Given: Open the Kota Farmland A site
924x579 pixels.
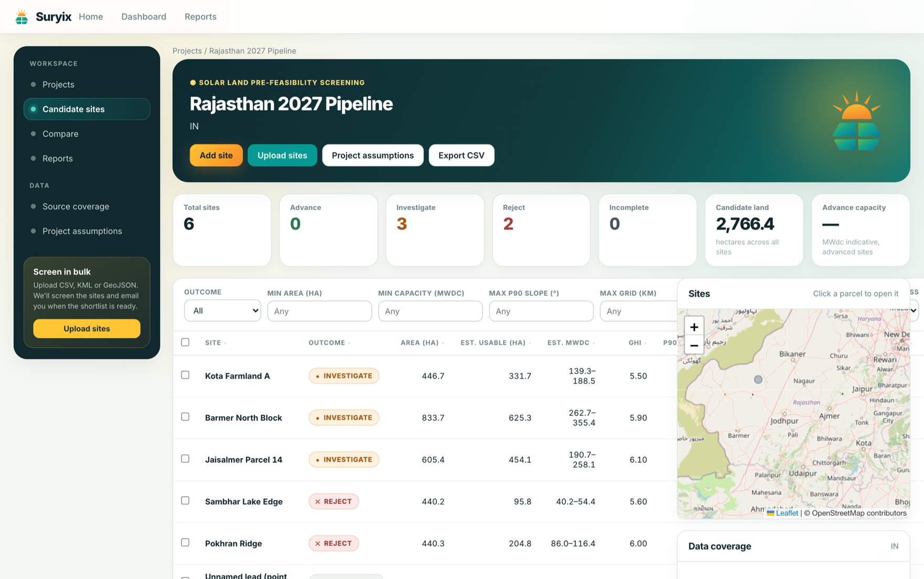Looking at the screenshot, I should pos(237,376).
